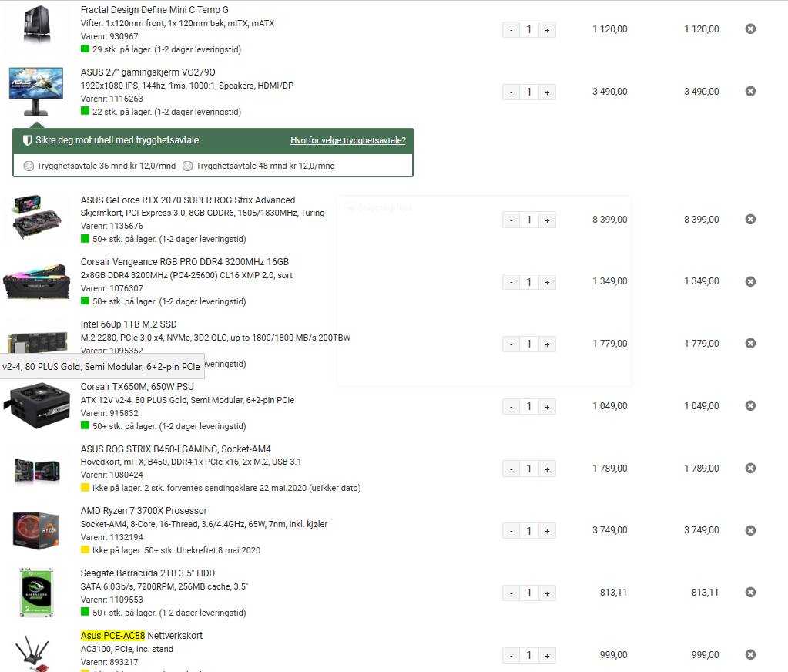
Task: Decrease quantity of ASUS VG279Q monitor
Action: coord(511,92)
